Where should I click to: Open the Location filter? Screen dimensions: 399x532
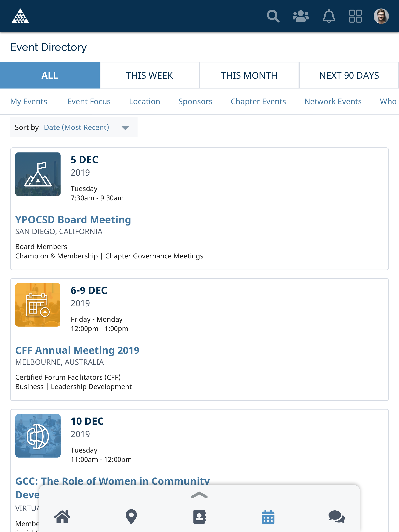pyautogui.click(x=144, y=101)
